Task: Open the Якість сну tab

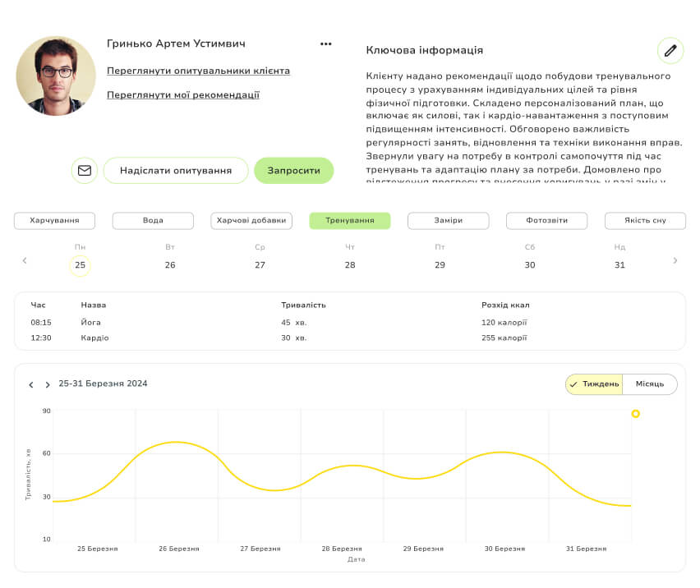Action: tap(645, 221)
